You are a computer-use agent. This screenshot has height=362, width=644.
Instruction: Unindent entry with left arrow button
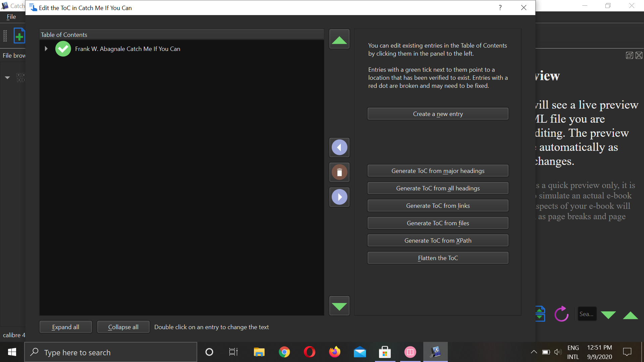[339, 147]
